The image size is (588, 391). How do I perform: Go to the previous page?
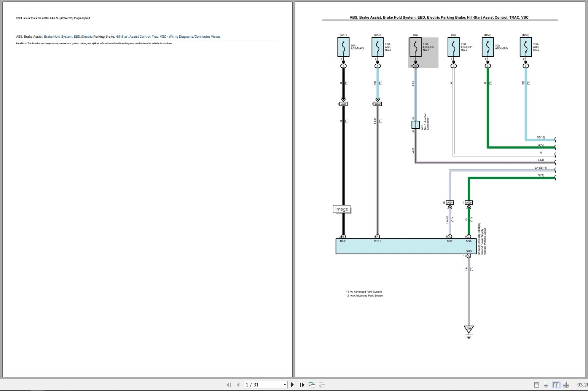pos(239,385)
